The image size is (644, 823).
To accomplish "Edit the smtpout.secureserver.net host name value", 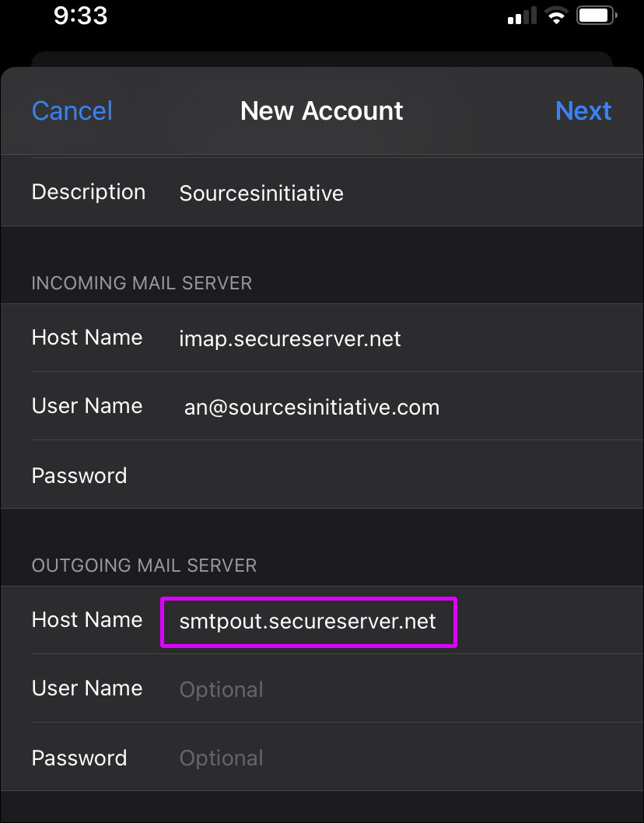I will (308, 622).
